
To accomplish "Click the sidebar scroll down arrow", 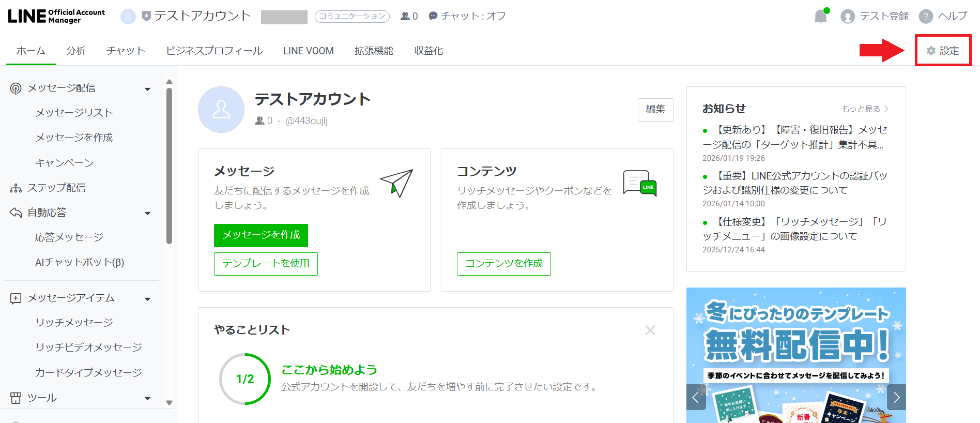I will tap(169, 402).
